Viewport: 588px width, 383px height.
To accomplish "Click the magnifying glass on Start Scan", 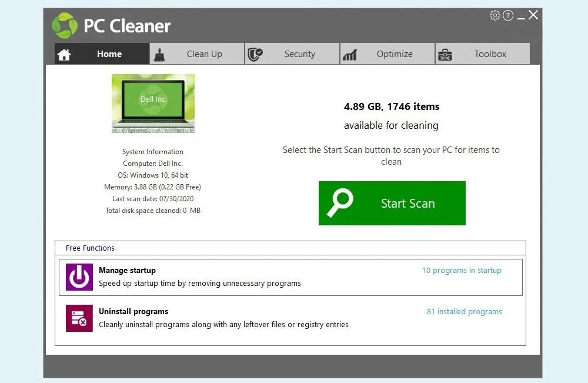I will tap(340, 203).
